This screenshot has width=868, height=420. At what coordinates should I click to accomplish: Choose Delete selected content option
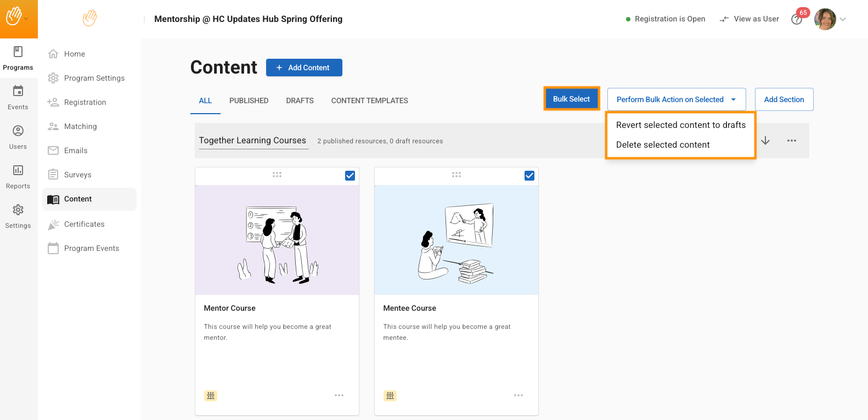(663, 145)
